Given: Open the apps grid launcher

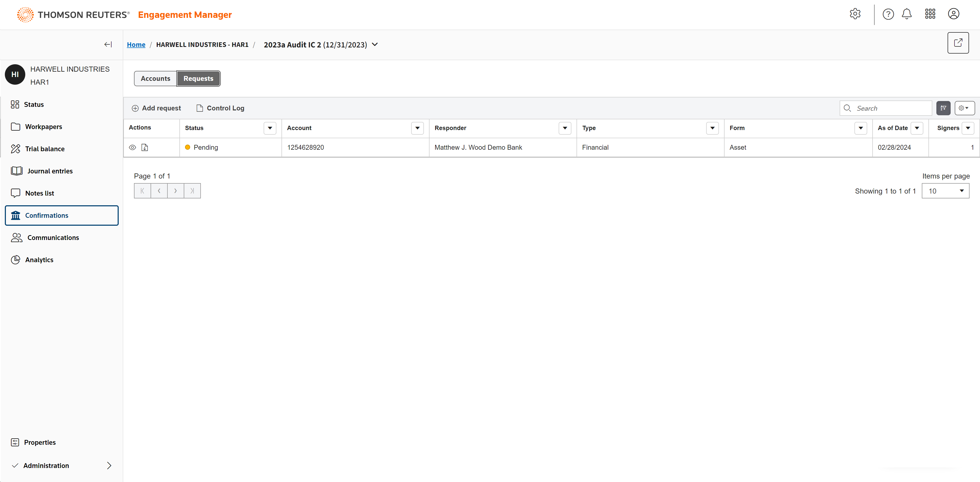Looking at the screenshot, I should pos(930,14).
